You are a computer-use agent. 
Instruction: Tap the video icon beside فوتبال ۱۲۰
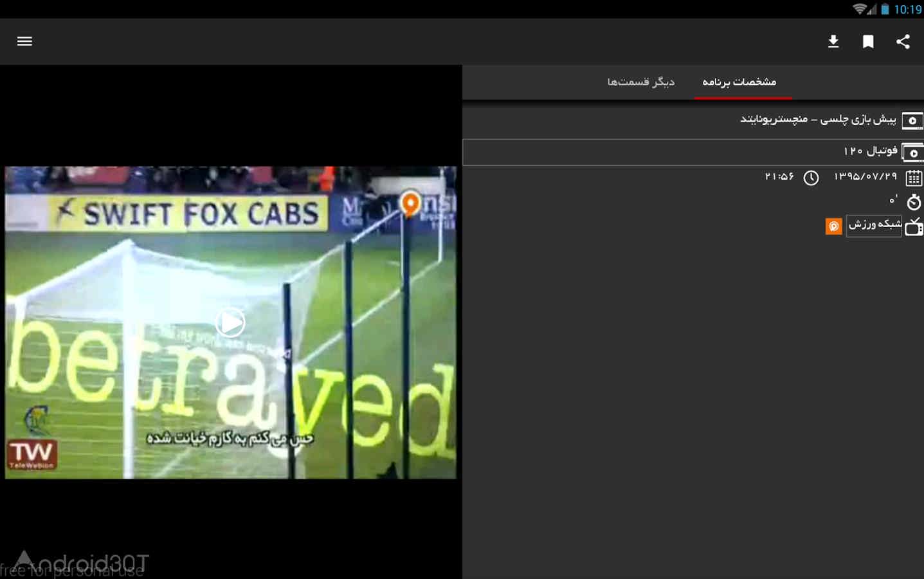pyautogui.click(x=913, y=152)
